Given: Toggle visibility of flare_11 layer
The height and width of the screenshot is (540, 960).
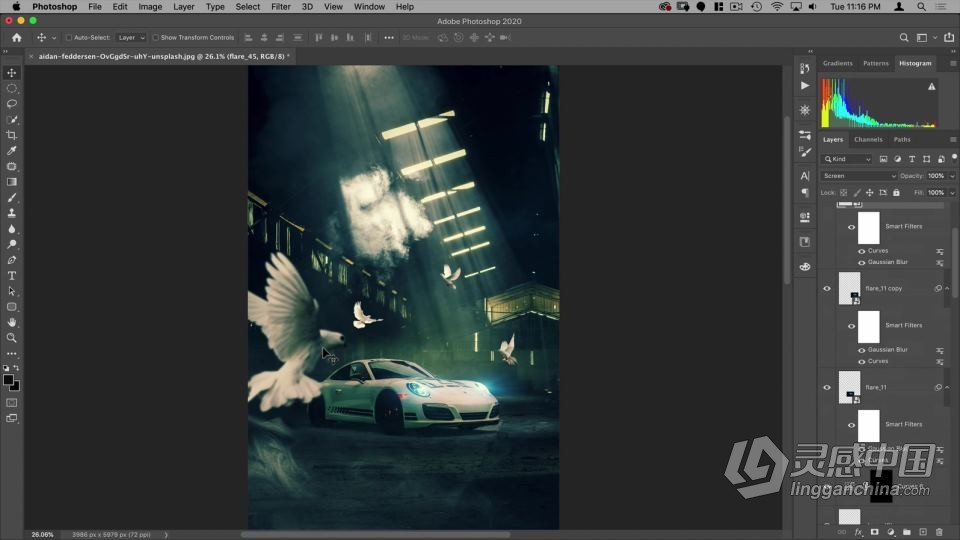Looking at the screenshot, I should pyautogui.click(x=827, y=387).
